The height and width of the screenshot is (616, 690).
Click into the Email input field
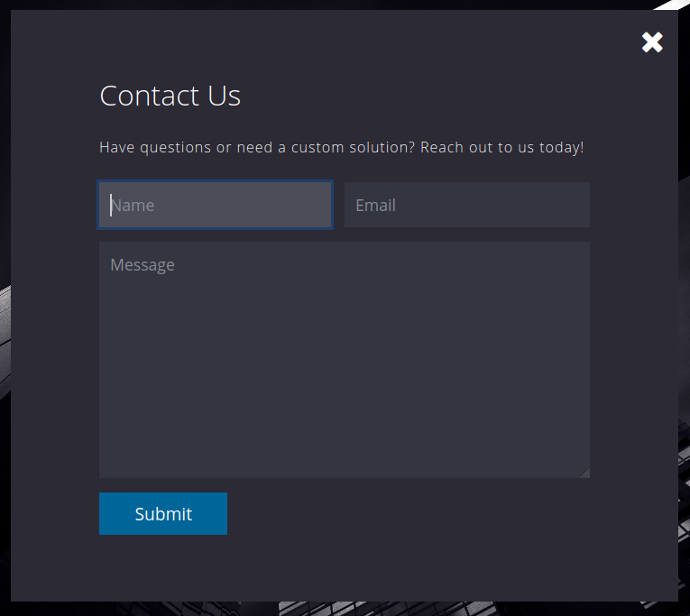point(467,205)
